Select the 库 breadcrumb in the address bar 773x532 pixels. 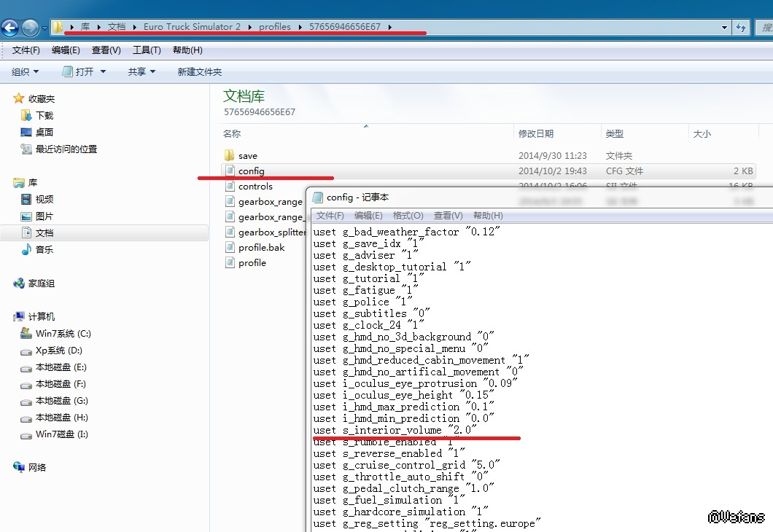(85, 26)
